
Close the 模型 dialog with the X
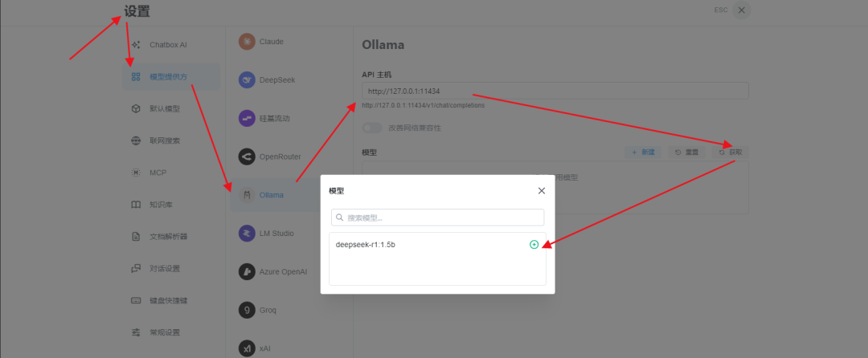[542, 190]
